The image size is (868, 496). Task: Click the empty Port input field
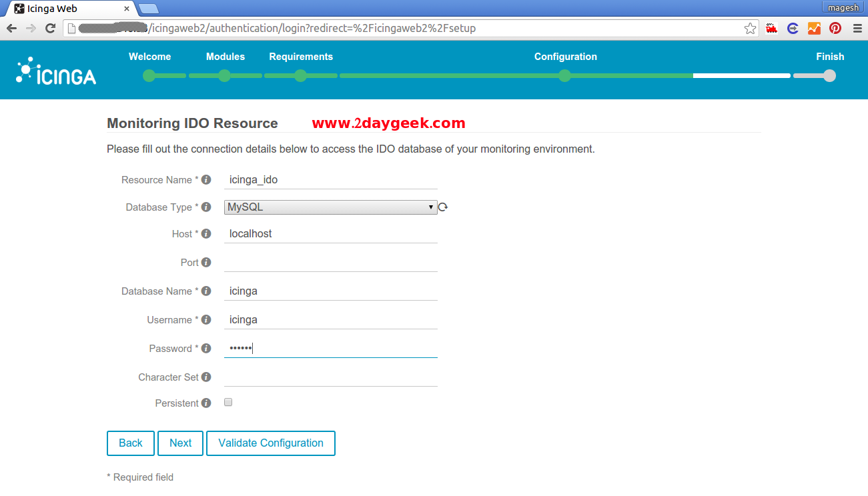pos(331,263)
